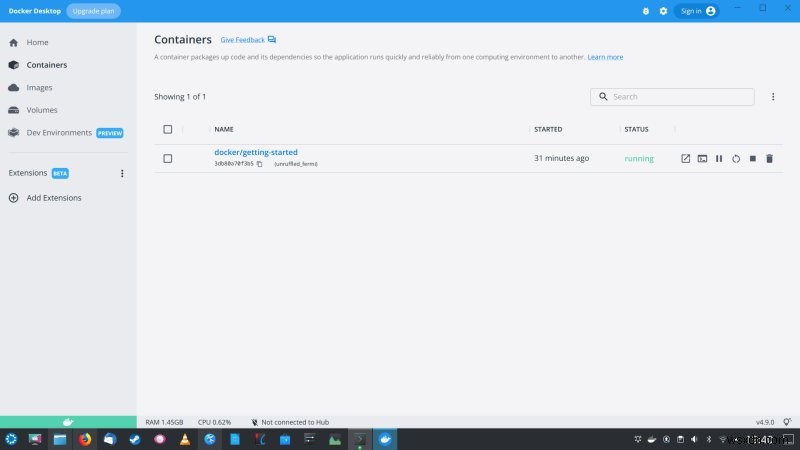Go to the Images section
This screenshot has height=450, width=800.
[39, 87]
